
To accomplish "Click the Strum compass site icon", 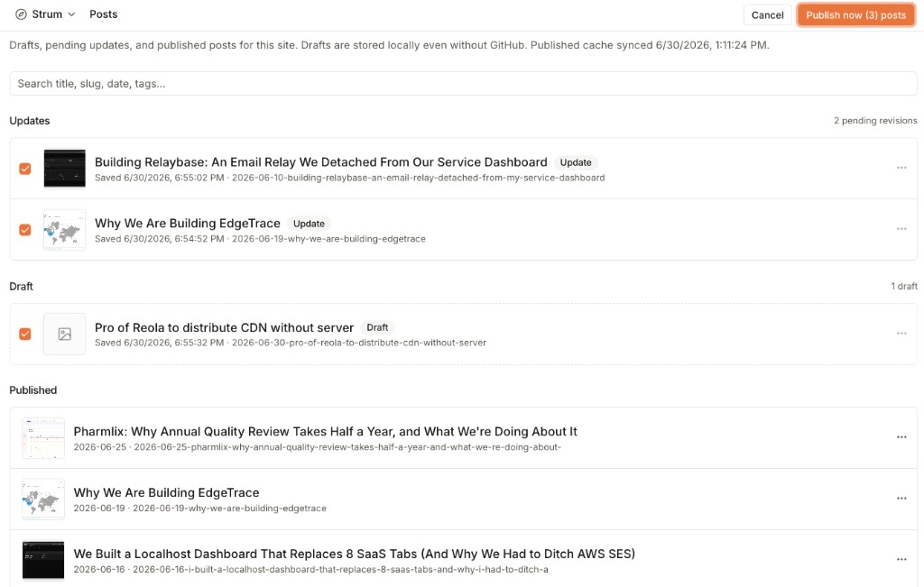I will tap(22, 14).
